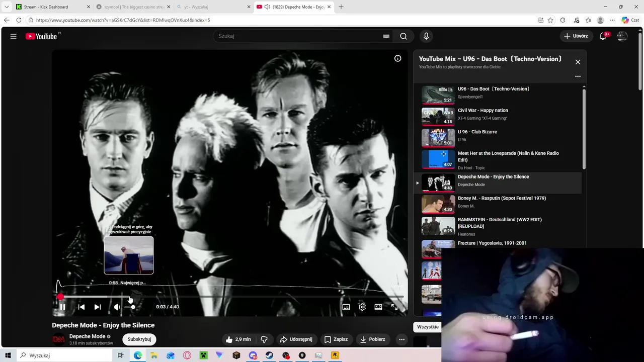
Task: Open a new browser tab
Action: click(x=341, y=7)
